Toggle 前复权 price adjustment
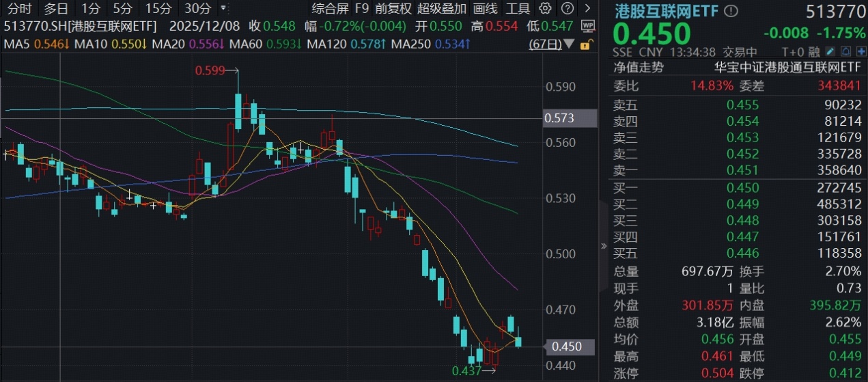868x382 pixels. 394,9
